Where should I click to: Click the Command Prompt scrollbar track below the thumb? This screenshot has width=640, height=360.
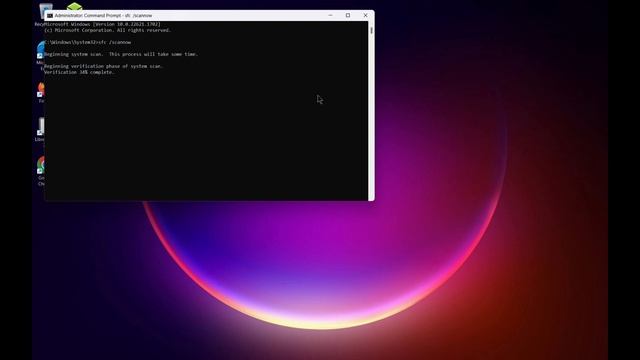pyautogui.click(x=371, y=116)
